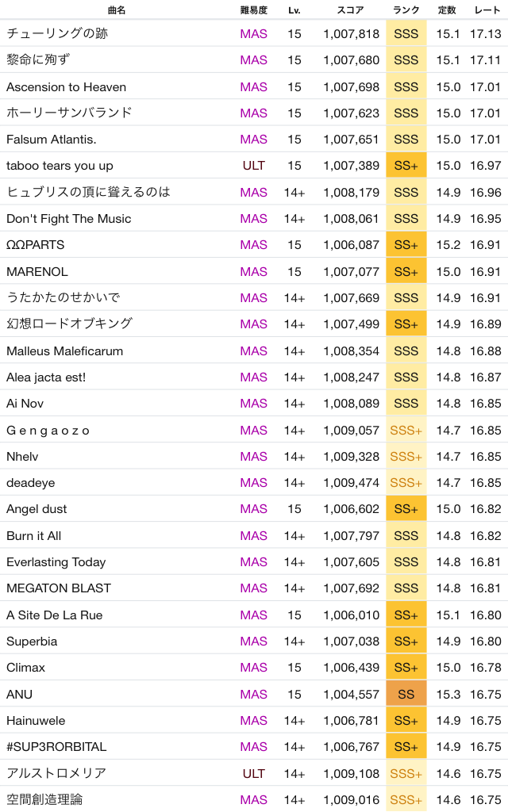This screenshot has height=812, width=508.
Task: Open the Malleus Maleficarum song
Action: tap(65, 350)
